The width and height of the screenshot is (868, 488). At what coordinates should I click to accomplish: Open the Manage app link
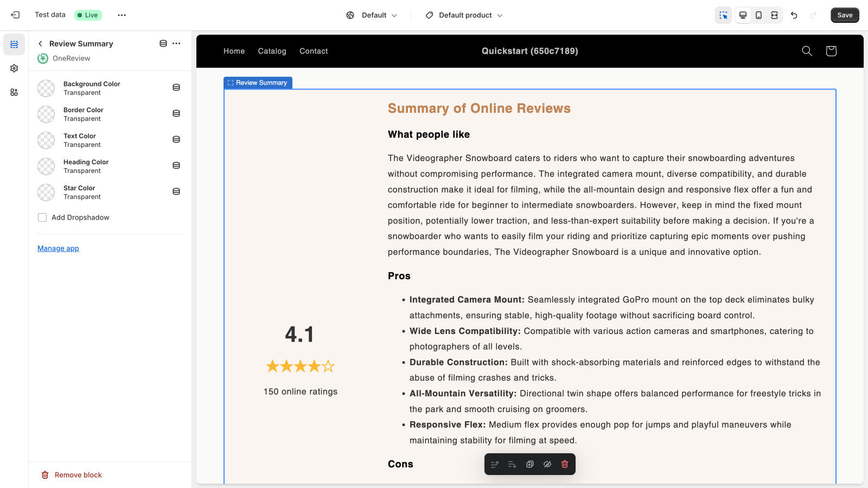[x=58, y=248]
